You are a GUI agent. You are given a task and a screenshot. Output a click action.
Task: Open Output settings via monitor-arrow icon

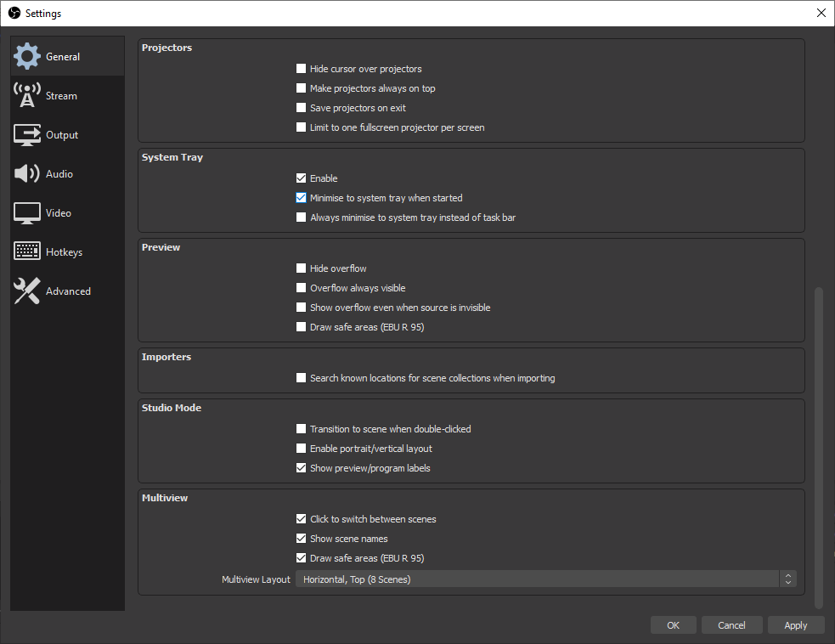[26, 134]
